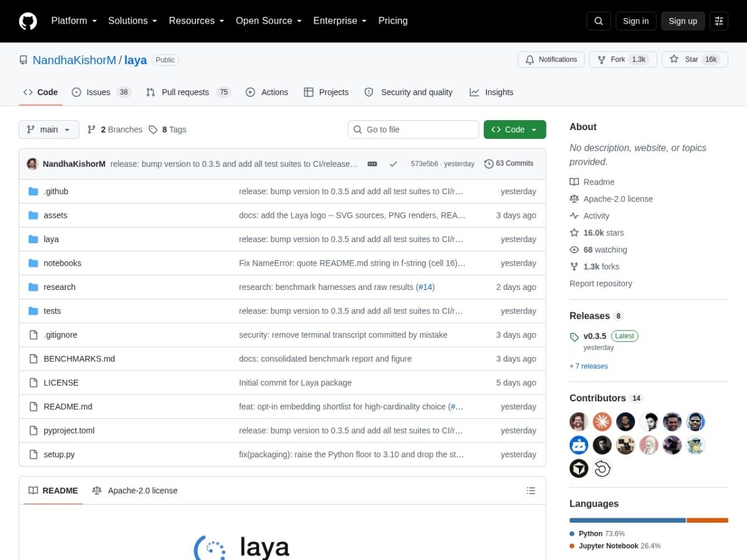Open the + 7 releases link
Viewport: 747px width, 560px height.
[589, 366]
